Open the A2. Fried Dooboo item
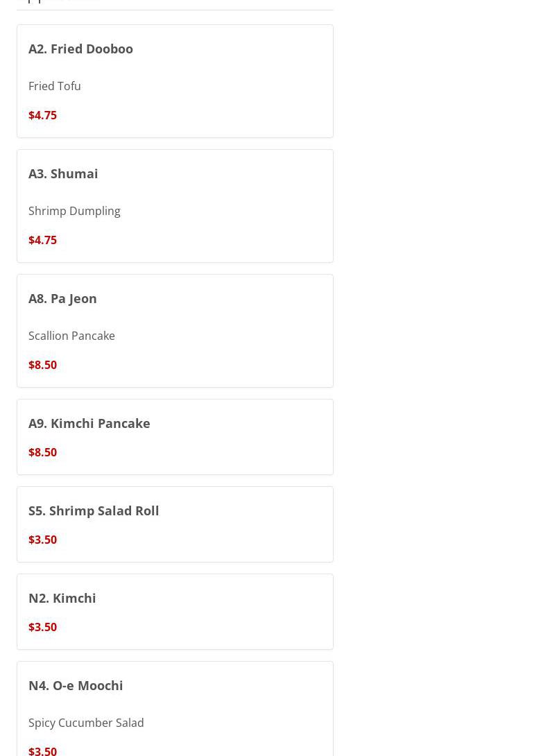Image resolution: width=534 pixels, height=756 pixels. pyautogui.click(x=80, y=49)
